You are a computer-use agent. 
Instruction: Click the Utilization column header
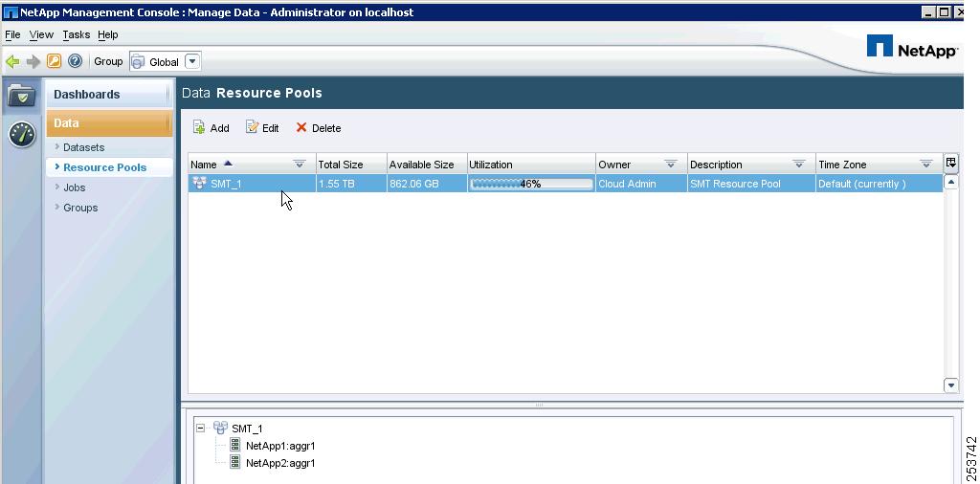click(x=531, y=165)
